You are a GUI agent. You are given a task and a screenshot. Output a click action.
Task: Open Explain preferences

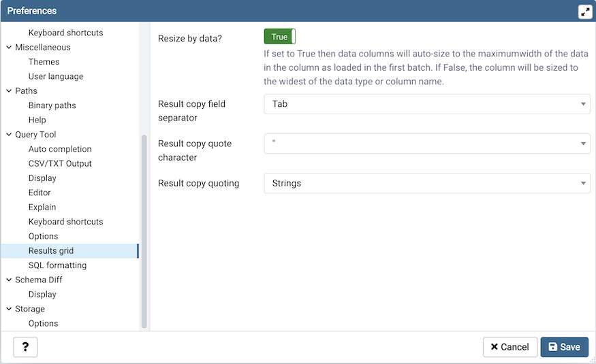pyautogui.click(x=42, y=208)
